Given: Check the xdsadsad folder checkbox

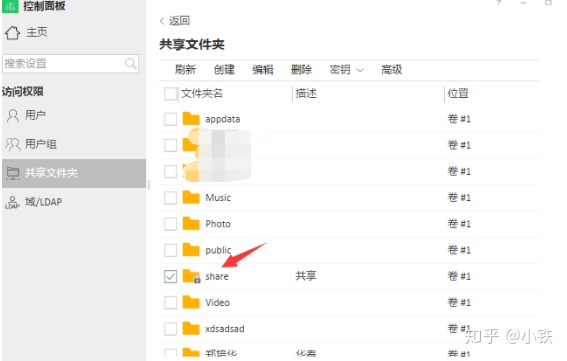Looking at the screenshot, I should point(171,329).
